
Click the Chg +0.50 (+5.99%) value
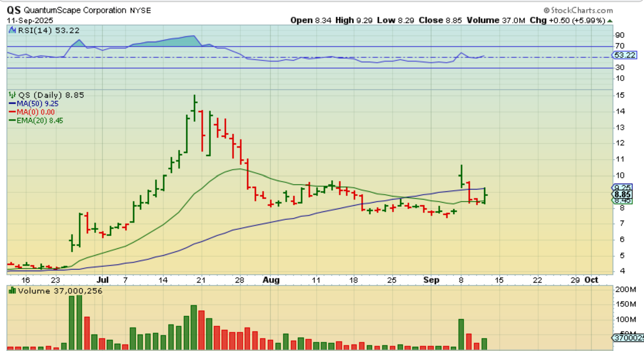coord(568,21)
